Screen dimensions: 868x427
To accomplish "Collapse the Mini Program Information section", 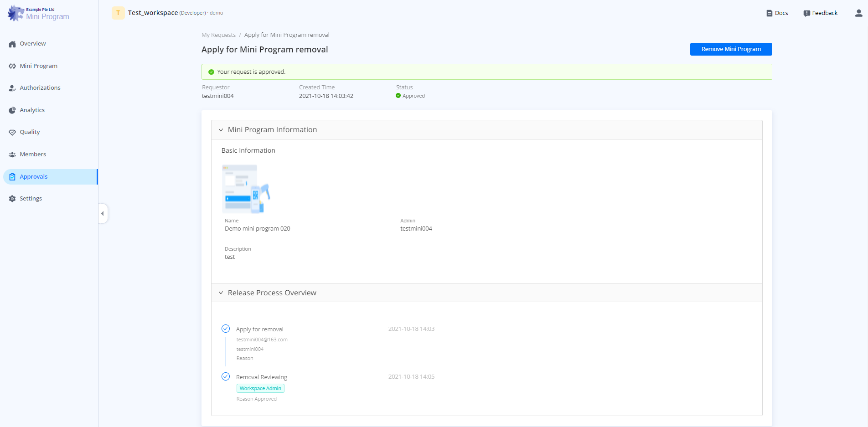I will coord(221,130).
